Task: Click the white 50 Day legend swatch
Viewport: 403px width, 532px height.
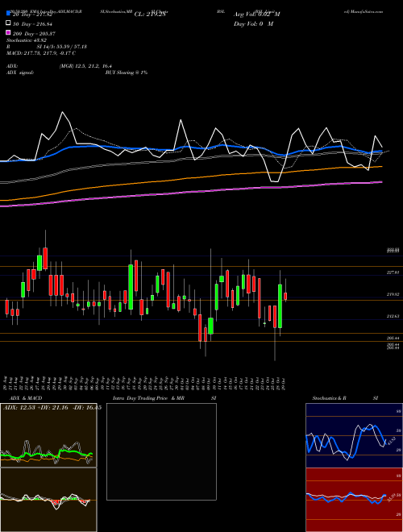Action: click(8, 23)
